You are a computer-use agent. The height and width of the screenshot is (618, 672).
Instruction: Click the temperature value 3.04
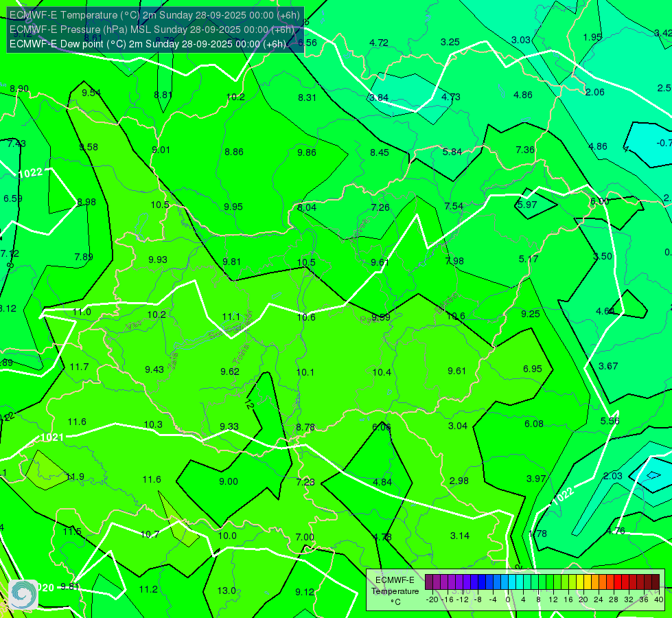click(x=458, y=426)
